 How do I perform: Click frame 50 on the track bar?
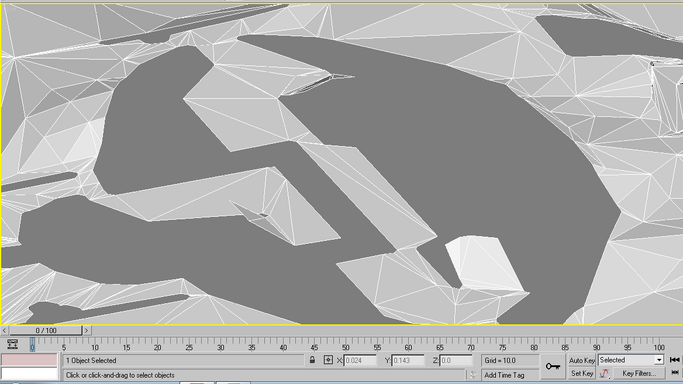point(345,345)
